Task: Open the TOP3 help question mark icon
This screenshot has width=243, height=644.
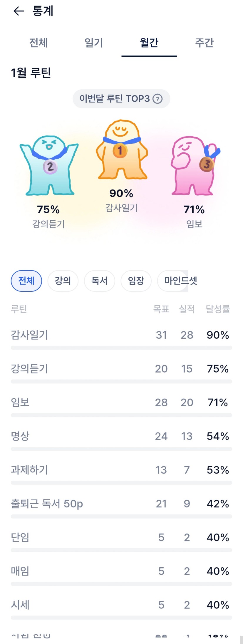Action: point(157,99)
